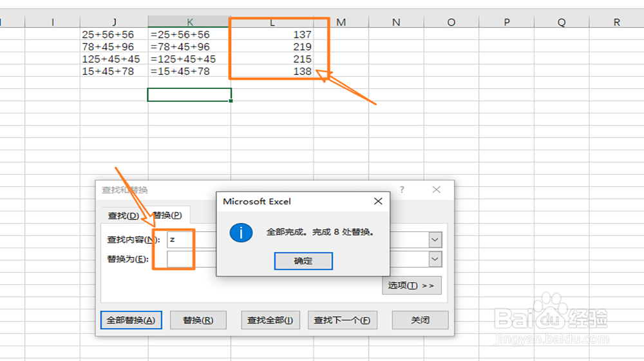Click cell with =15+45+78 in column K
Image resolution: width=644 pixels, height=361 pixels.
189,71
